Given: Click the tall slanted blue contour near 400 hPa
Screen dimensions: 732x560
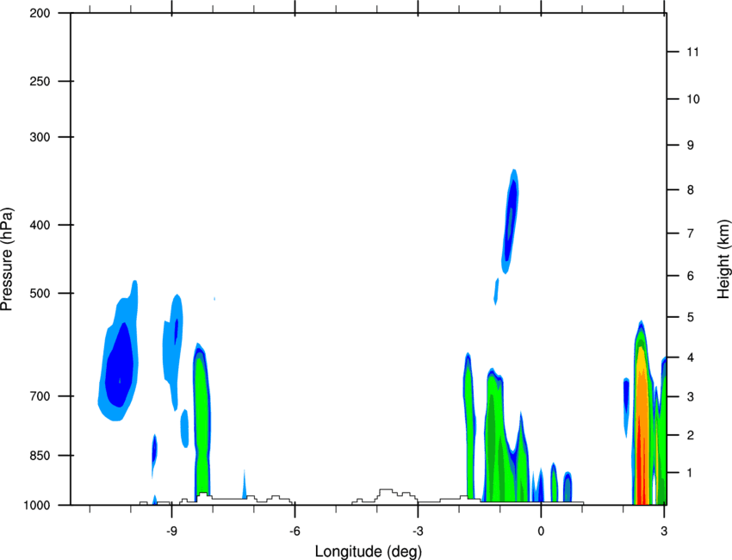Looking at the screenshot, I should [511, 222].
